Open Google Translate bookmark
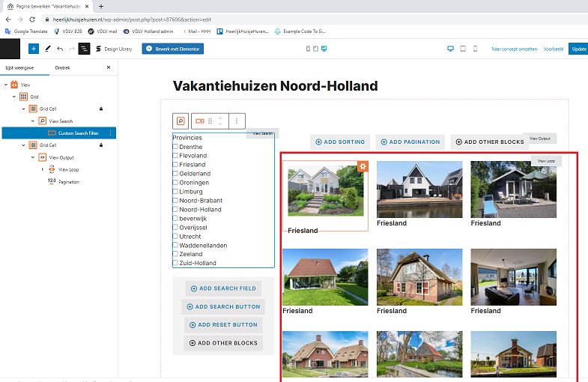The image size is (588, 382). pyautogui.click(x=26, y=31)
